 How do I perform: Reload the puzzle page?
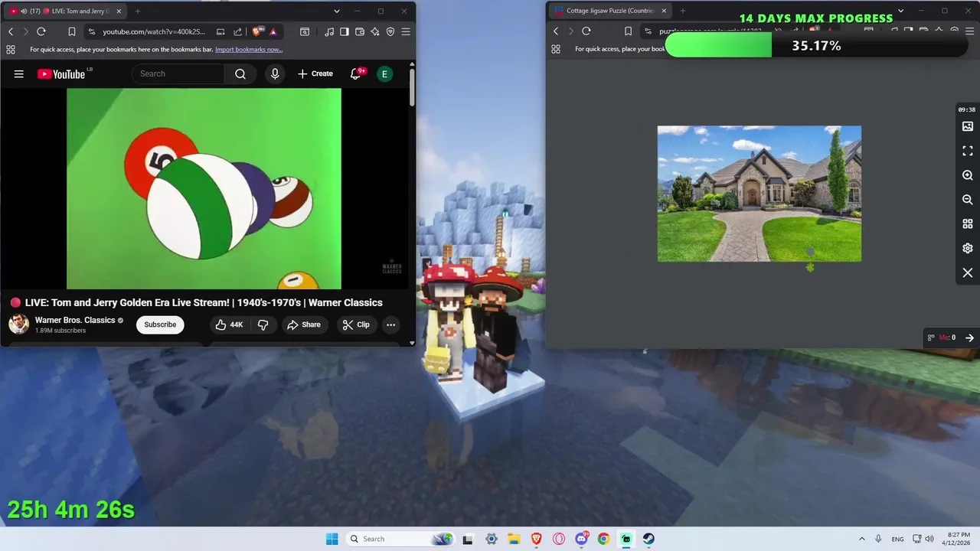(586, 31)
